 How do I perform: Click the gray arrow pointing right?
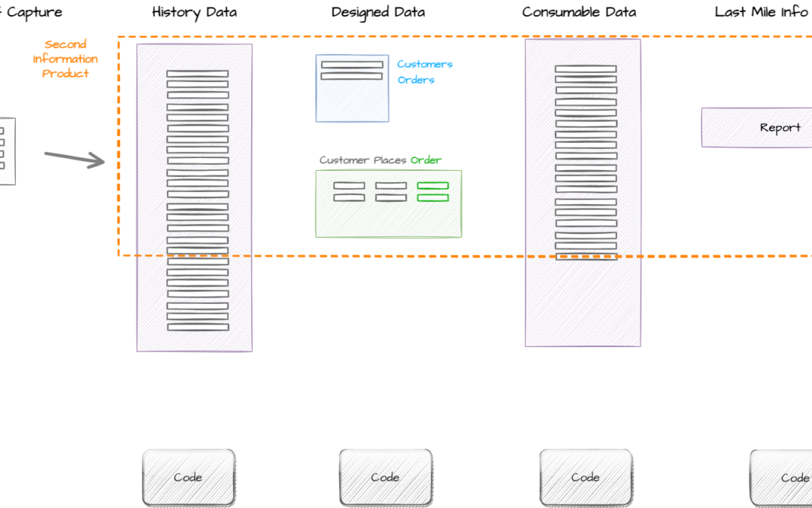(x=74, y=158)
